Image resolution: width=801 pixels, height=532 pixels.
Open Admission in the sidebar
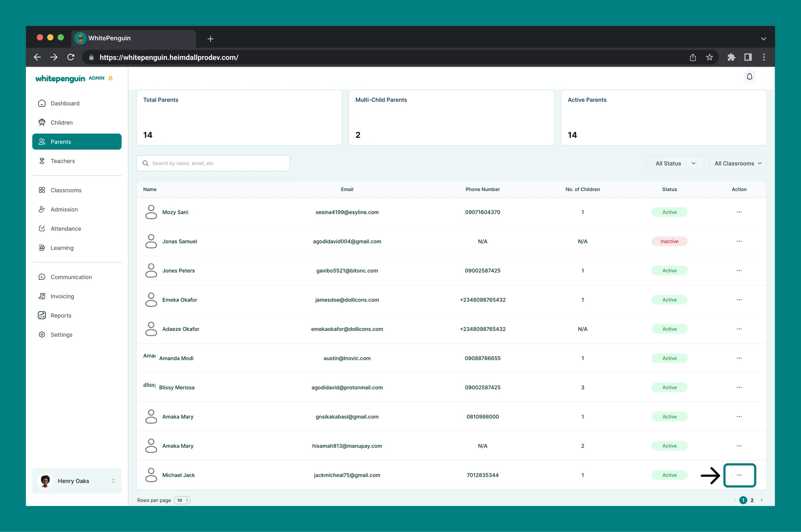pos(77,209)
